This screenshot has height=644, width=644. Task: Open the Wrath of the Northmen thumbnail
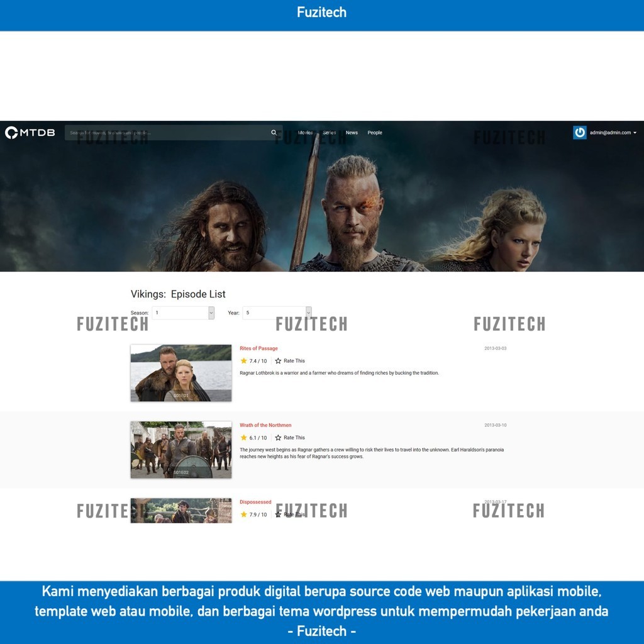coord(181,450)
